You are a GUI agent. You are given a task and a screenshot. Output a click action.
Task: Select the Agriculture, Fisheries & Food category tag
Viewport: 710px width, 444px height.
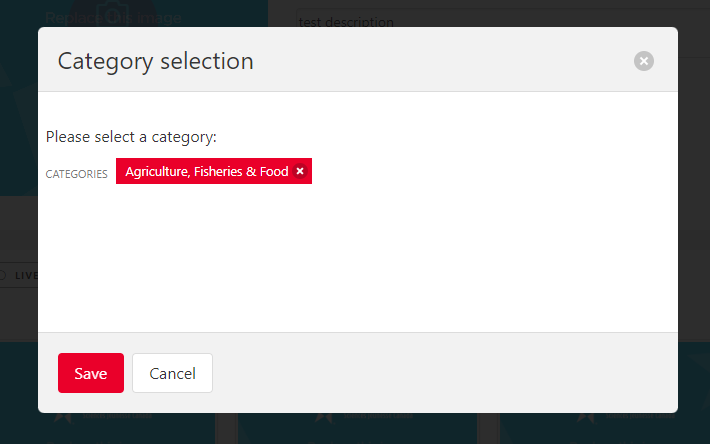pos(206,172)
